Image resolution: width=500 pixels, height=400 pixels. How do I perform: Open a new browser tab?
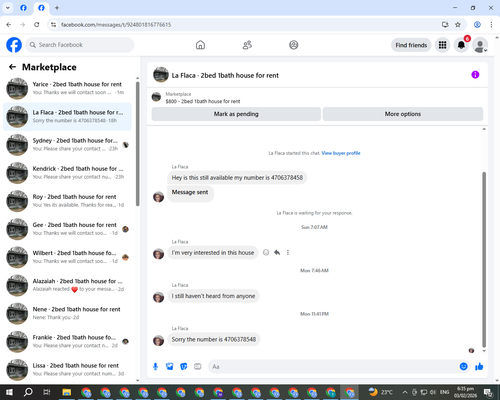click(x=57, y=8)
